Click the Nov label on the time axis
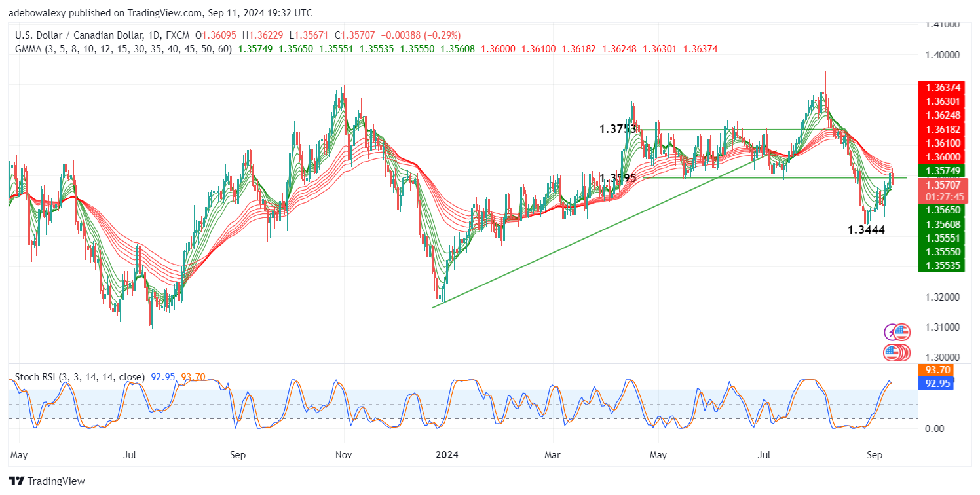This screenshot has width=980, height=495. pyautogui.click(x=343, y=454)
